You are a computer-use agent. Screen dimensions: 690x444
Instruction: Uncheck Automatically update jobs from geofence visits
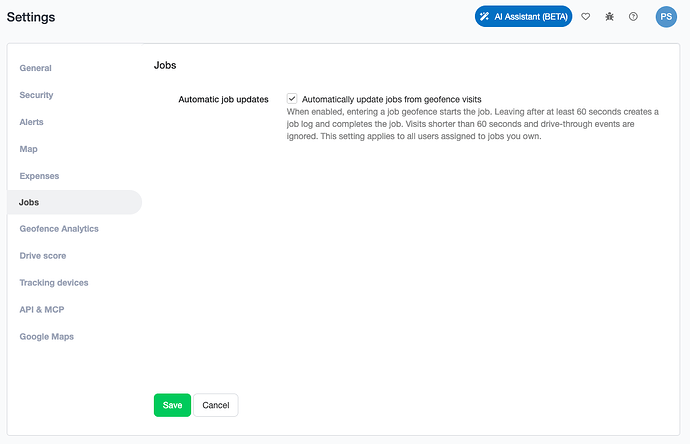[292, 99]
